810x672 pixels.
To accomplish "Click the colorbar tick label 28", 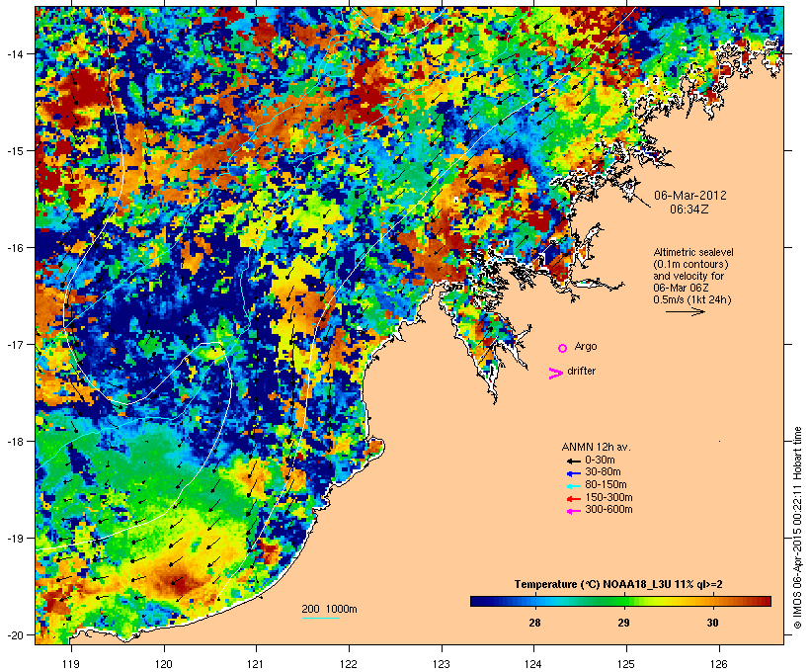I will click(x=534, y=623).
